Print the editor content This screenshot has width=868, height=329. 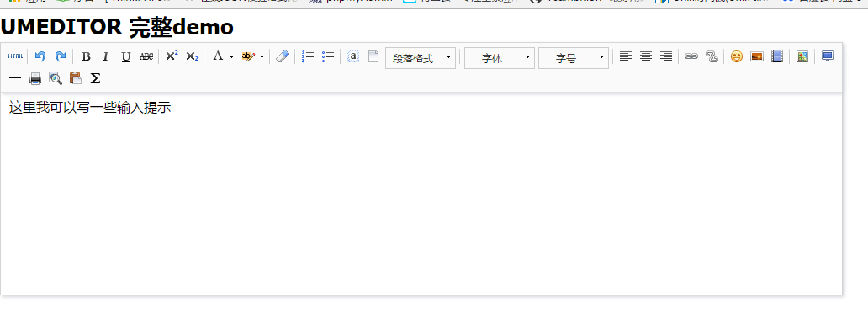(x=35, y=78)
